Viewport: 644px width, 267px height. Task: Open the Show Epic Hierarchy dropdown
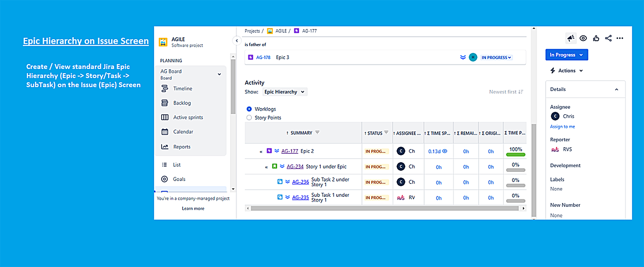(x=284, y=92)
